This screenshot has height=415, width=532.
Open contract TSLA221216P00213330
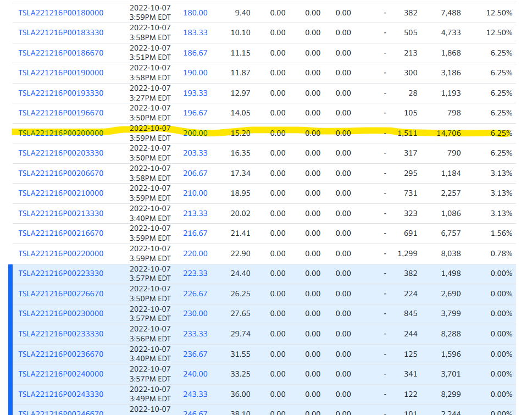(x=61, y=213)
